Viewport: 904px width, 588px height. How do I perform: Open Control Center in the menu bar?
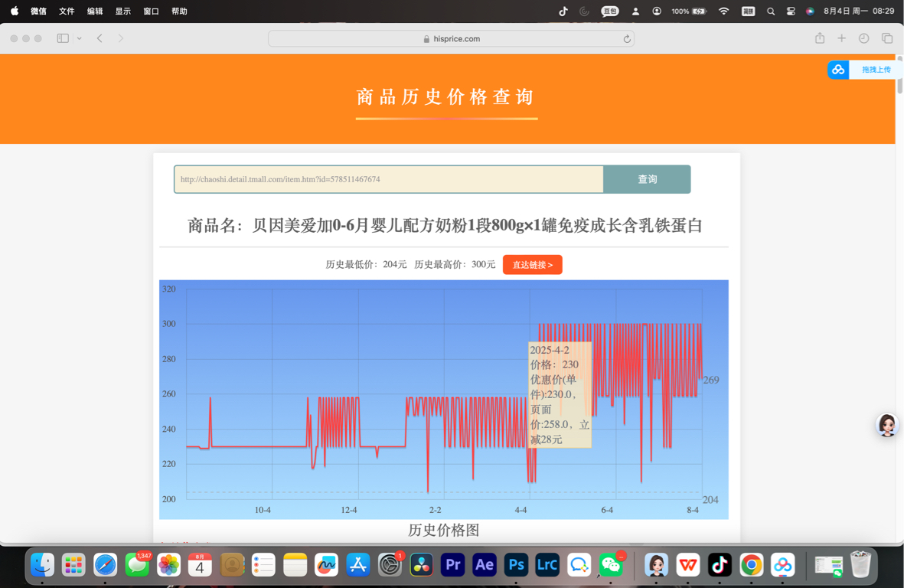point(791,11)
